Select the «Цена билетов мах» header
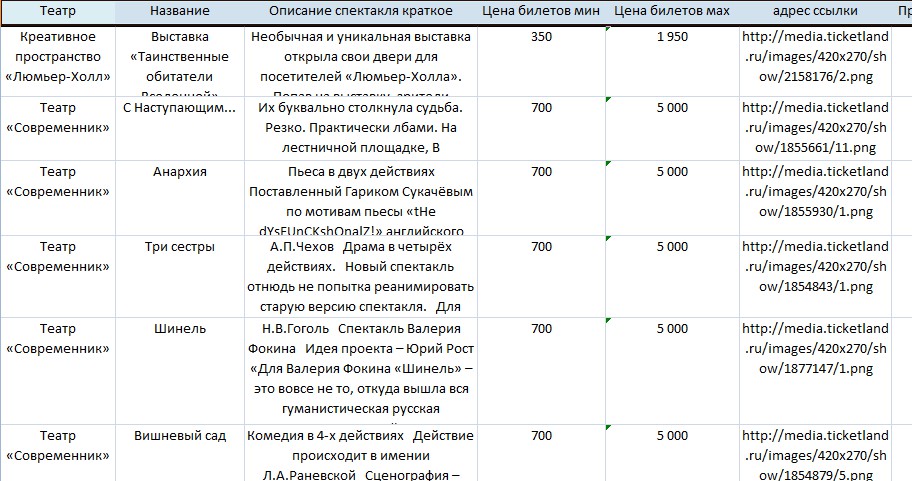 click(672, 11)
